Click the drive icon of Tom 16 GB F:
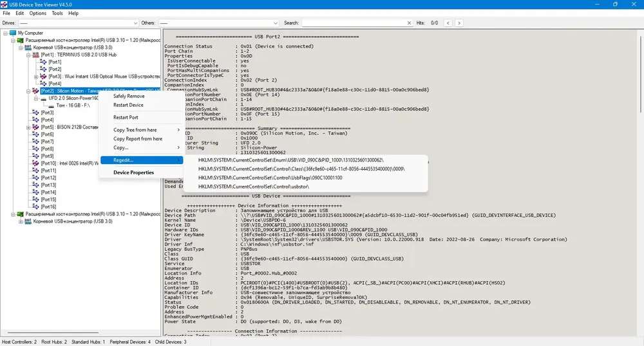Screen dimensions: 644x346 pos(51,105)
